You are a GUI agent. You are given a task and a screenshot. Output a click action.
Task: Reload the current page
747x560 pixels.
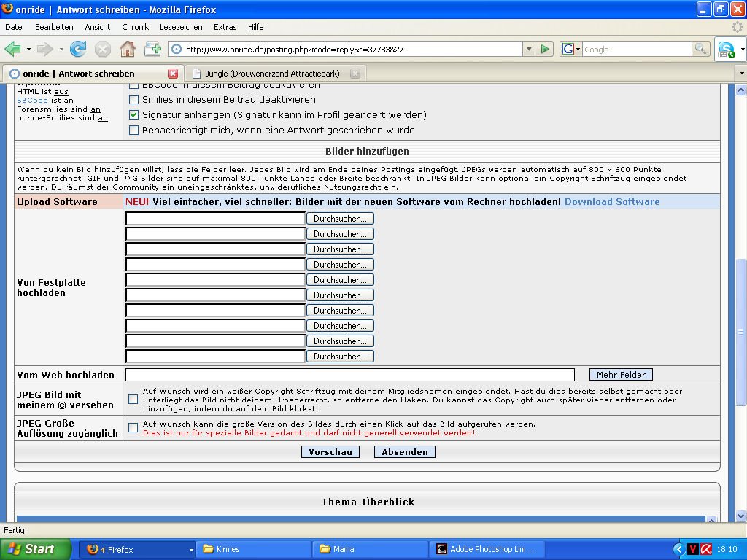coord(77,49)
